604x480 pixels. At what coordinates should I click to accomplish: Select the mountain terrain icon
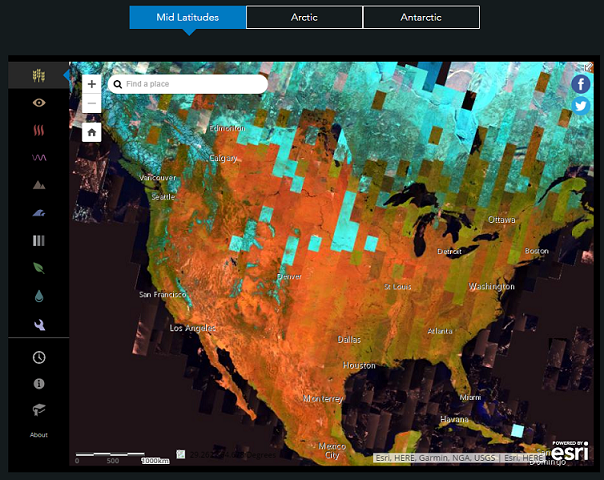point(39,185)
